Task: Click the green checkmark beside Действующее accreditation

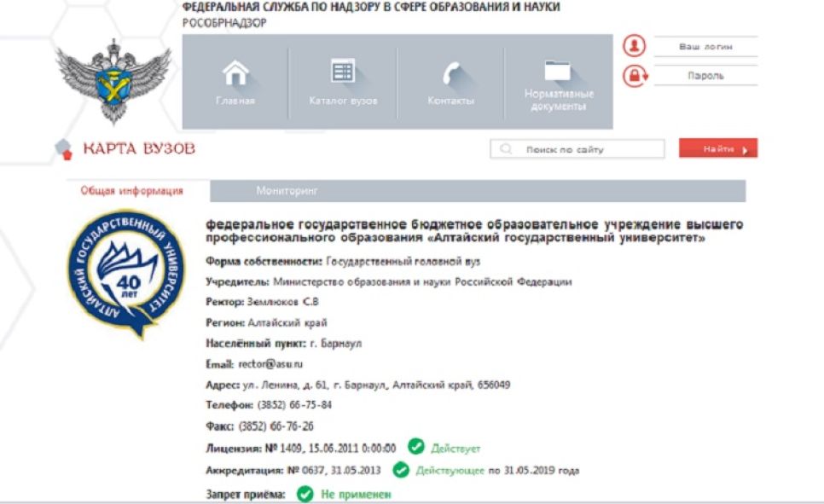Action: pyautogui.click(x=401, y=469)
